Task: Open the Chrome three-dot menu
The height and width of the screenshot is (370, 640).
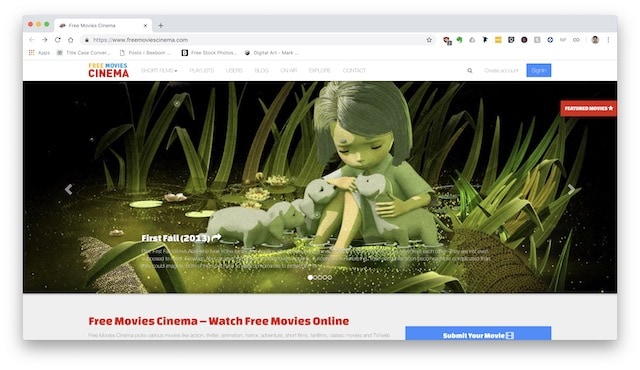Action: tap(608, 40)
